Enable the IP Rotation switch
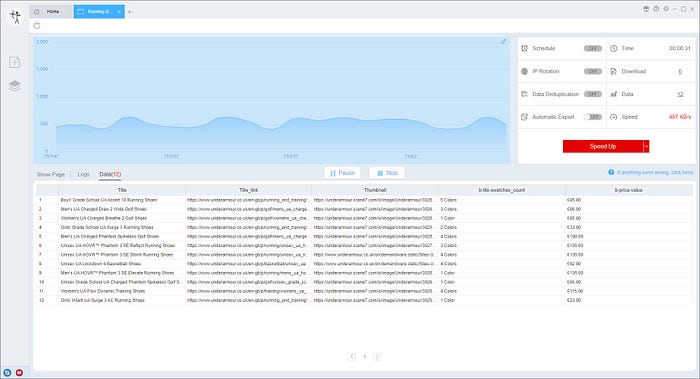This screenshot has width=700, height=379. tap(593, 71)
